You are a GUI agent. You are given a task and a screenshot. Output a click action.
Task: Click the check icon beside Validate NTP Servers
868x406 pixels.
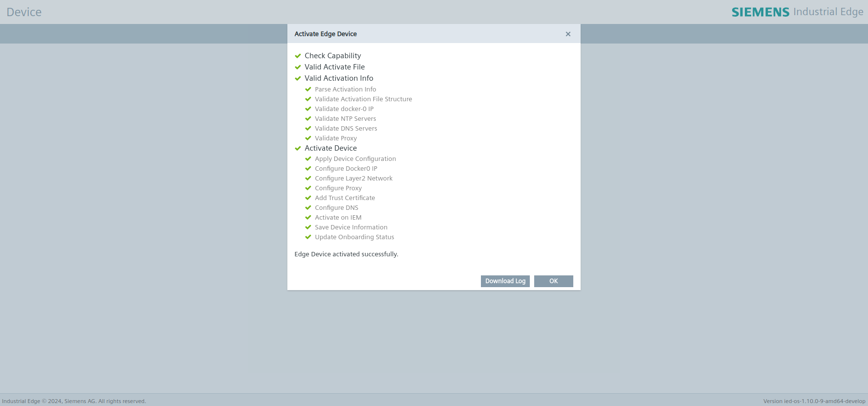(308, 119)
